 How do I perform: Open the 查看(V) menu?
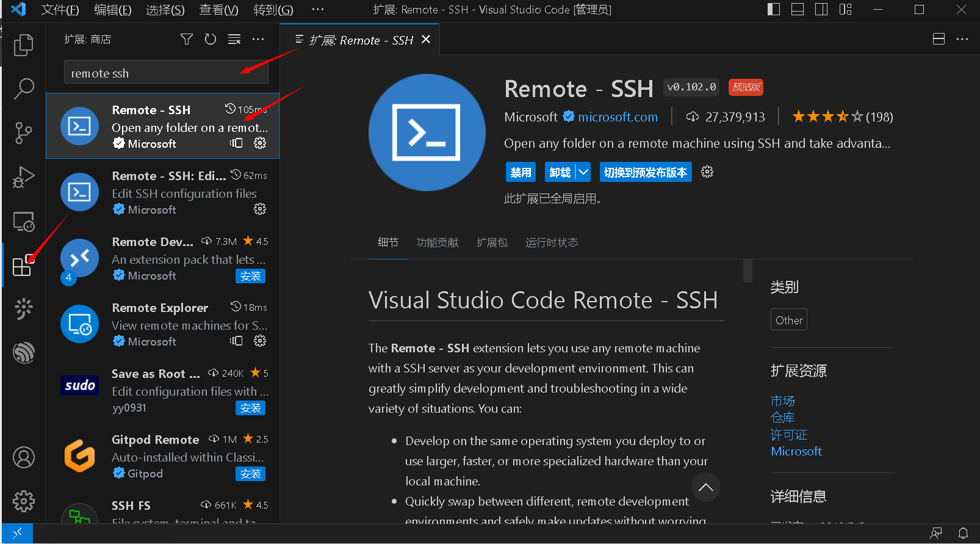tap(218, 10)
